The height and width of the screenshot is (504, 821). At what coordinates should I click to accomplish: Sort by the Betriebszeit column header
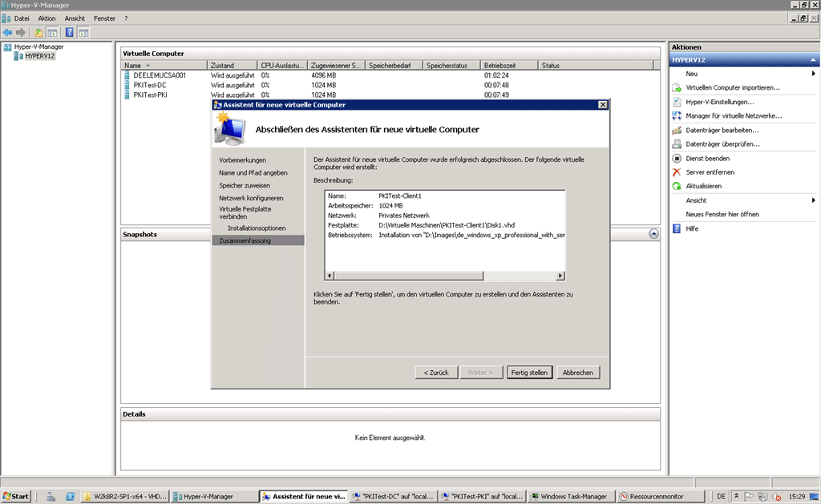tap(509, 66)
